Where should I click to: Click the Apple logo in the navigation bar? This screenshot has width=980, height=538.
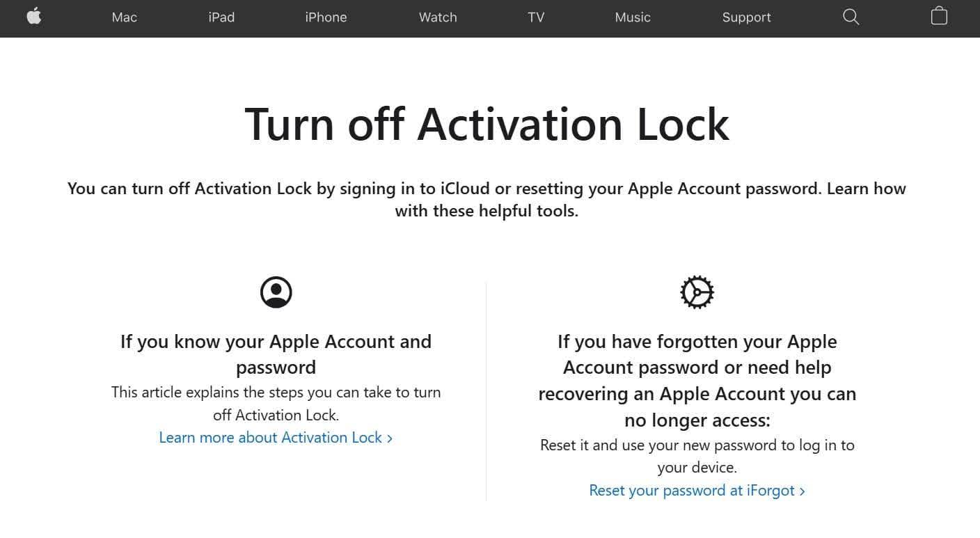34,16
